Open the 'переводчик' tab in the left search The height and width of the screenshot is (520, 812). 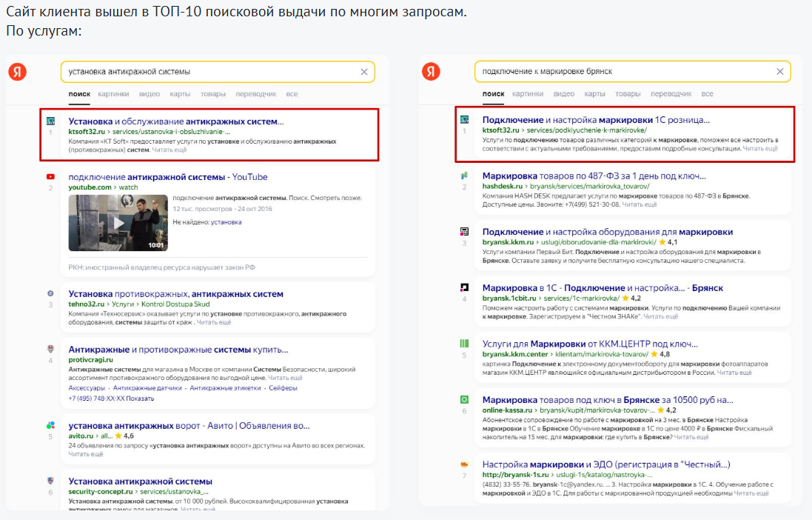tap(256, 94)
